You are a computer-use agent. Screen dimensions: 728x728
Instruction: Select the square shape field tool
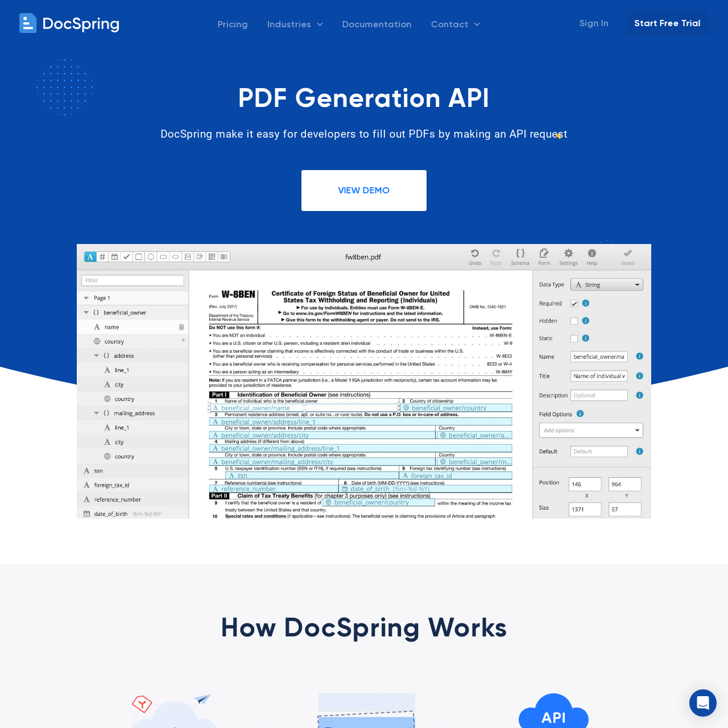pos(139,257)
